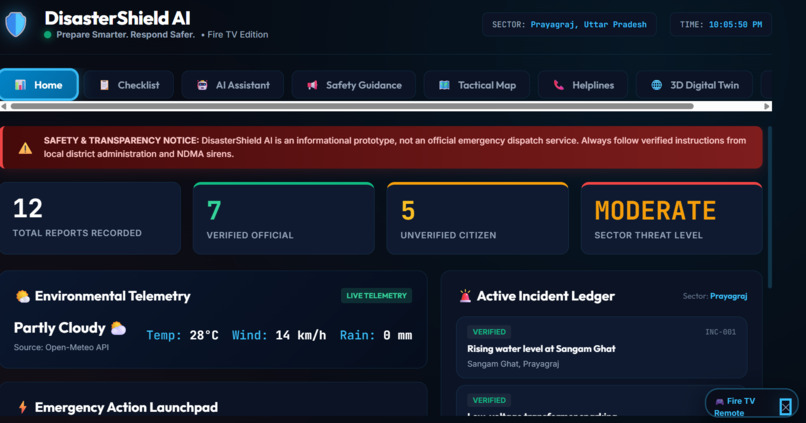This screenshot has height=423, width=806.
Task: Open the 3D Digital Twin tab
Action: coord(694,85)
